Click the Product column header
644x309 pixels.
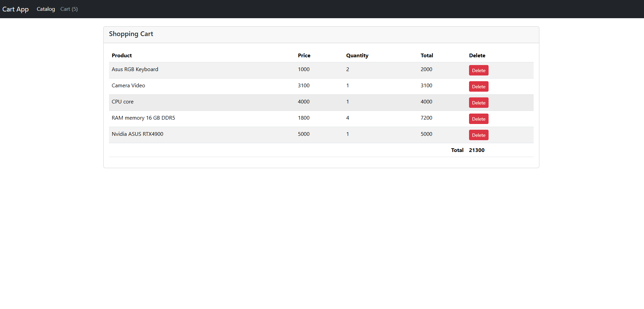pyautogui.click(x=122, y=56)
